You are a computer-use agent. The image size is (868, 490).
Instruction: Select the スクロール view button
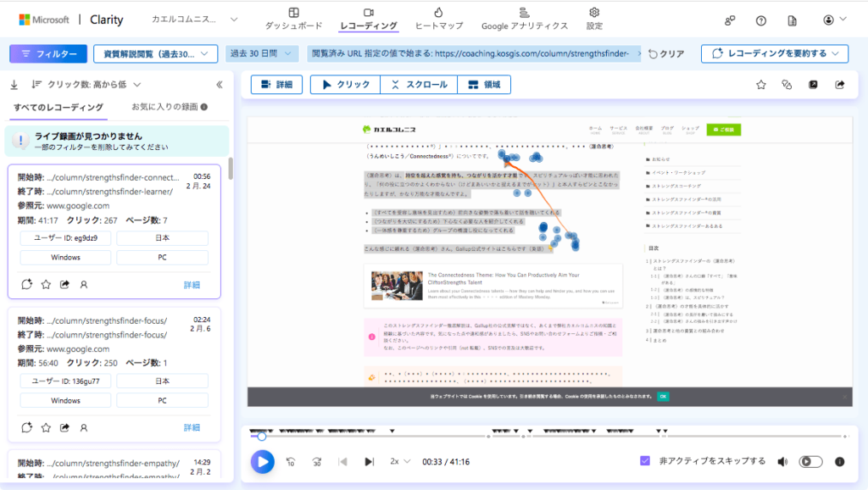pos(419,85)
